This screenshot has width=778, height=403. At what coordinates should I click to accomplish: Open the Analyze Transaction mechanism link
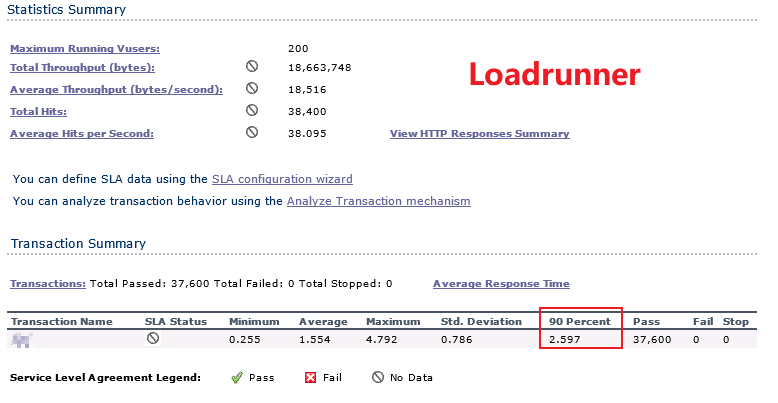379,201
